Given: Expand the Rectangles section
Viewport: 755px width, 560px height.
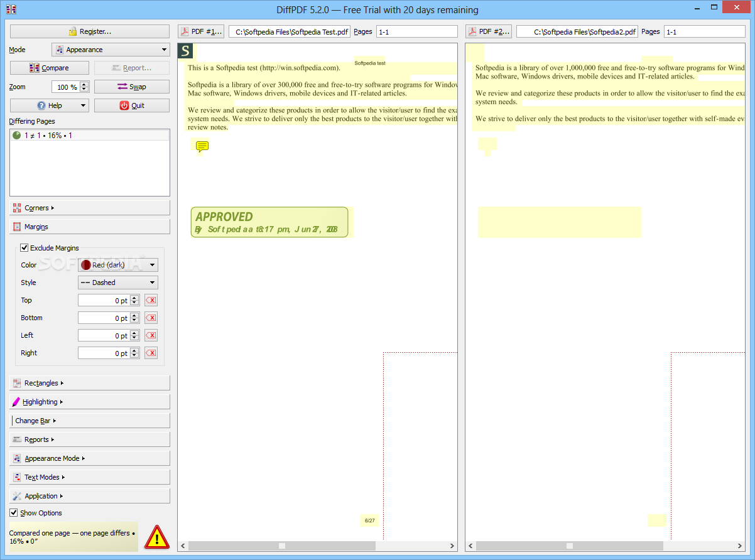Looking at the screenshot, I should point(90,383).
